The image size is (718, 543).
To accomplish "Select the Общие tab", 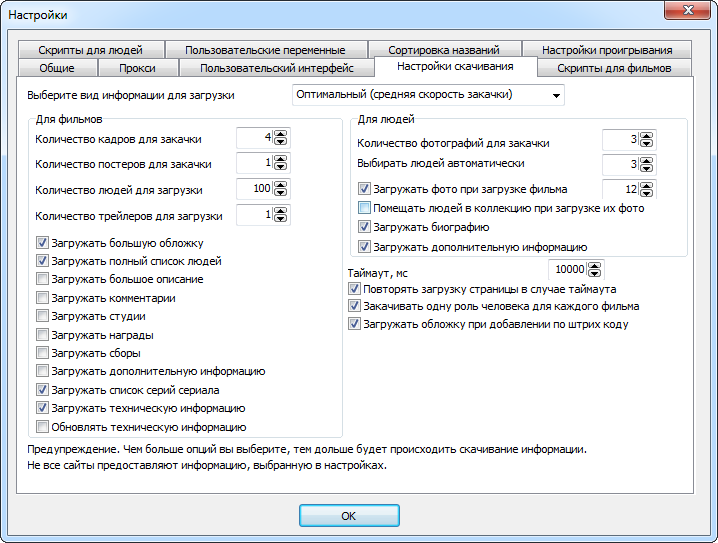I will 57,68.
